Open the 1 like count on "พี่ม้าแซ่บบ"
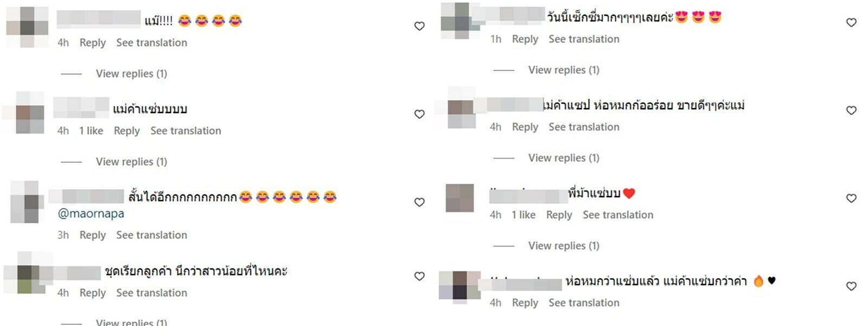Image resolution: width=868 pixels, height=326 pixels. click(524, 215)
